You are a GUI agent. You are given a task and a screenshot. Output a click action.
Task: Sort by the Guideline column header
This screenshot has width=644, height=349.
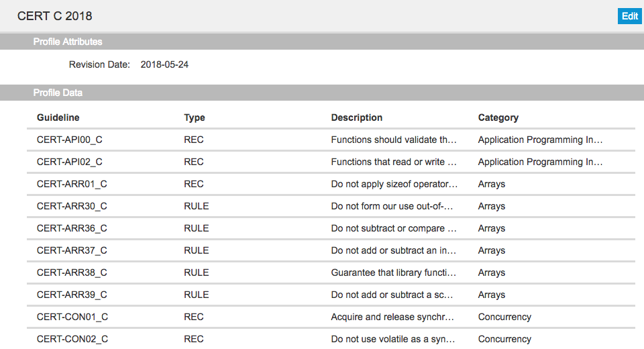pos(58,117)
